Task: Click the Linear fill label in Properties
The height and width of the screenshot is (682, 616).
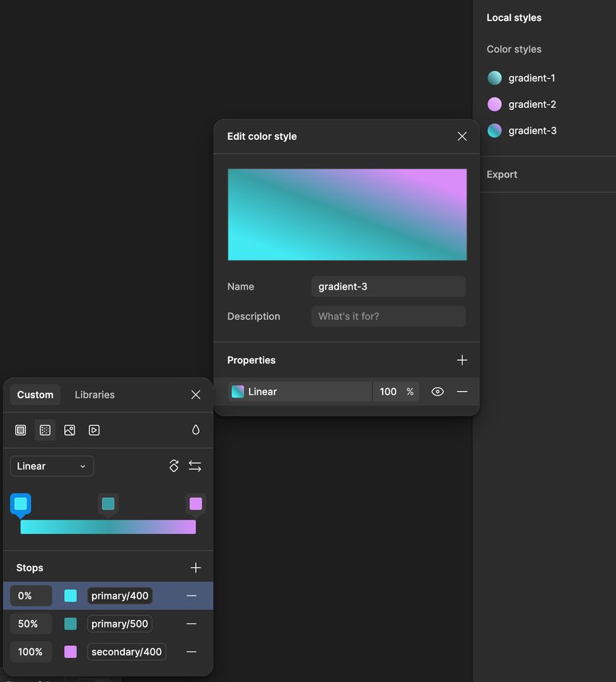Action: pos(263,392)
